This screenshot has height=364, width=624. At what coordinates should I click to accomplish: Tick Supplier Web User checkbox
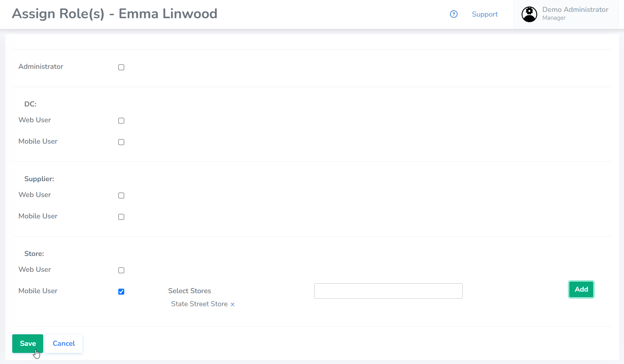(121, 195)
